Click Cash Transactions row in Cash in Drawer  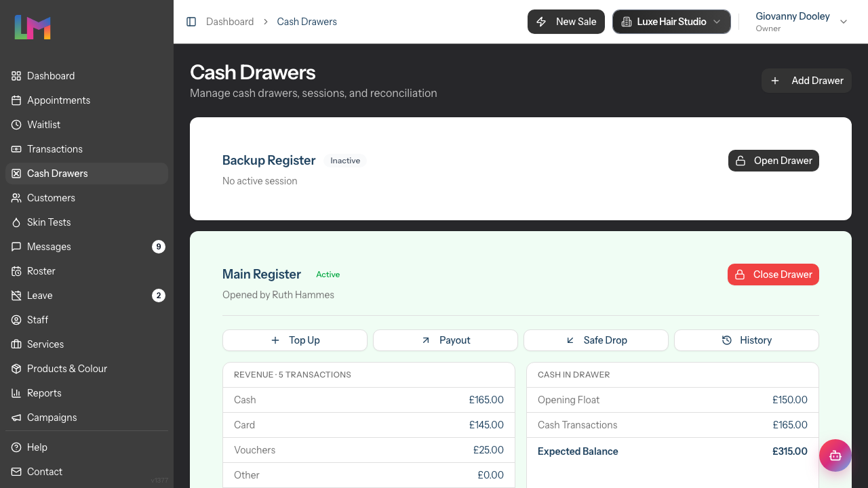[x=673, y=425]
